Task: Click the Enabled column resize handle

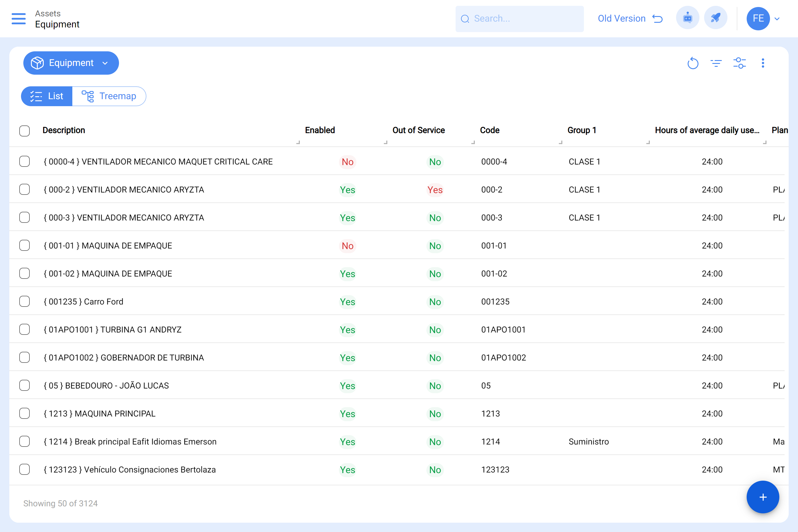Action: [386, 142]
